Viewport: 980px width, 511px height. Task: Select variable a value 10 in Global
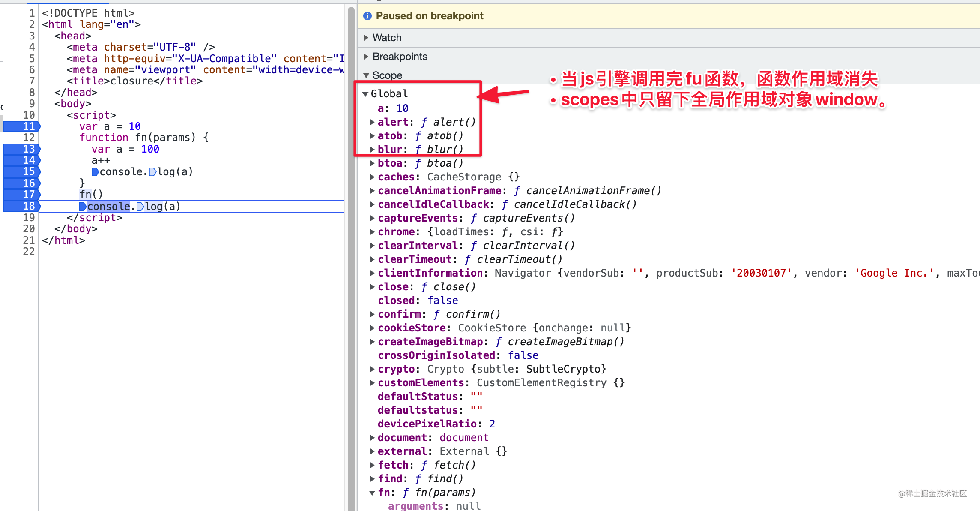(x=402, y=108)
